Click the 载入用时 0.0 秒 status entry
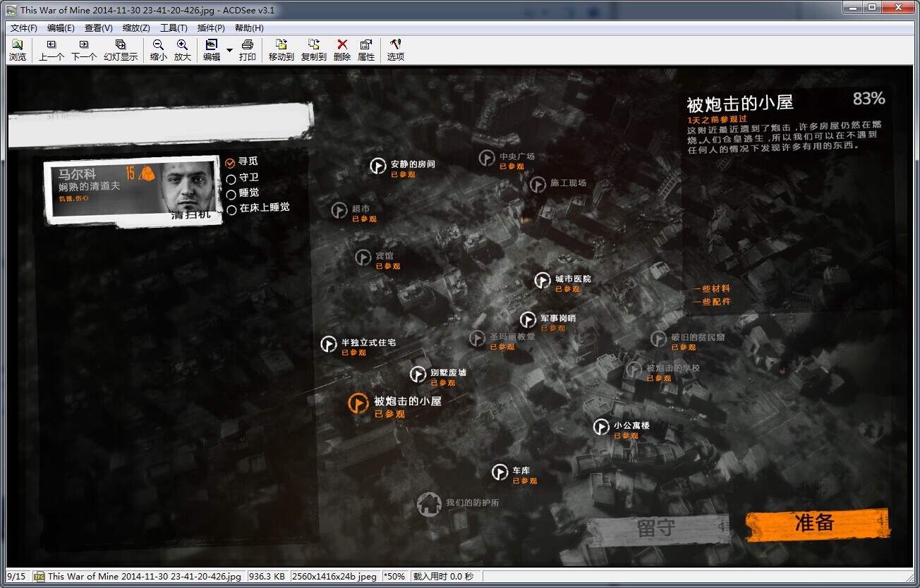The height and width of the screenshot is (588, 920). (x=443, y=577)
